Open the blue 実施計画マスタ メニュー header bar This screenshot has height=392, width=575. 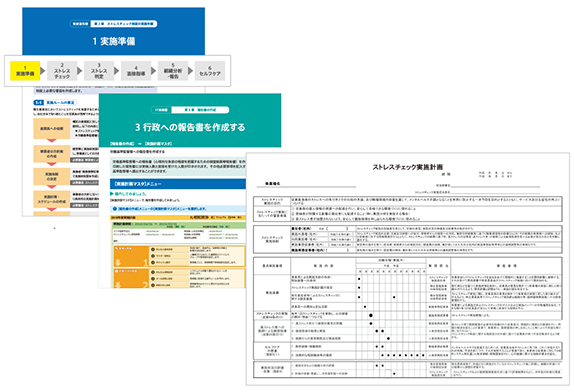point(178,184)
